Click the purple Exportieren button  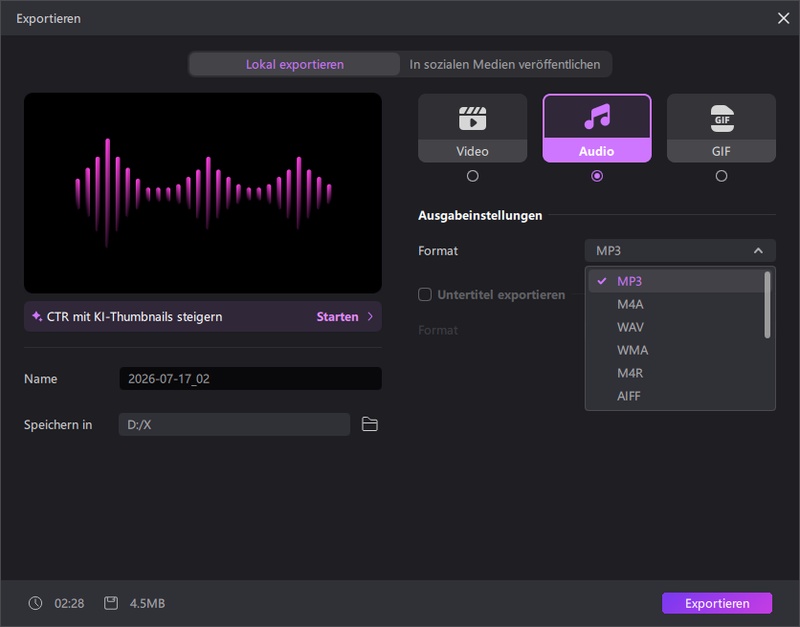click(x=717, y=603)
